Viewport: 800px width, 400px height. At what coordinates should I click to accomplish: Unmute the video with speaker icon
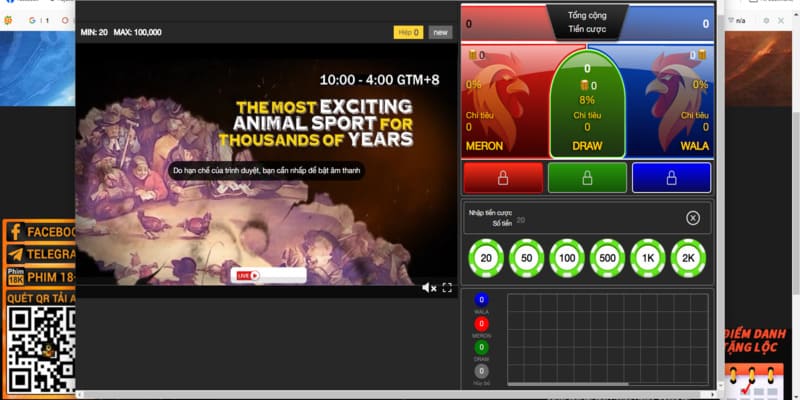[x=429, y=288]
